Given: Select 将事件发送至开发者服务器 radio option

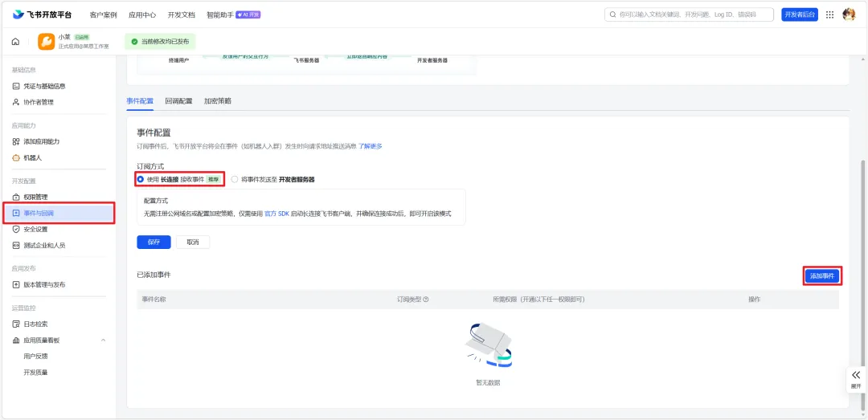Looking at the screenshot, I should coord(235,179).
